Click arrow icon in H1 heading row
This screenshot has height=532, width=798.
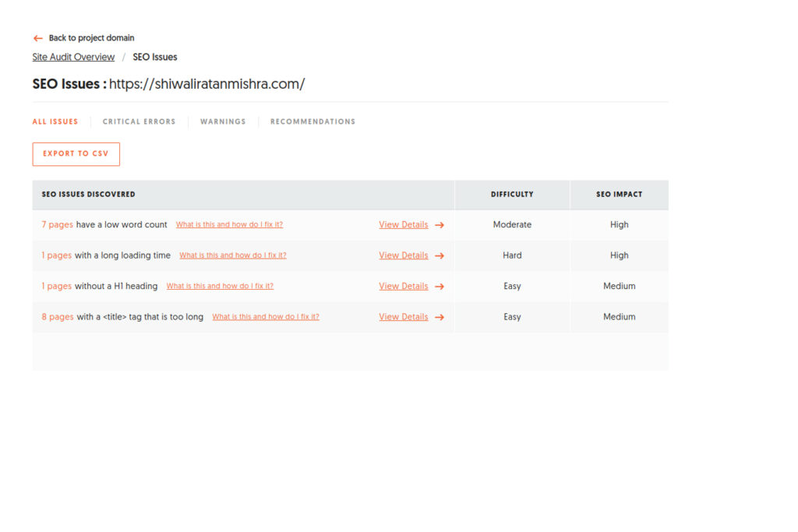pos(440,287)
